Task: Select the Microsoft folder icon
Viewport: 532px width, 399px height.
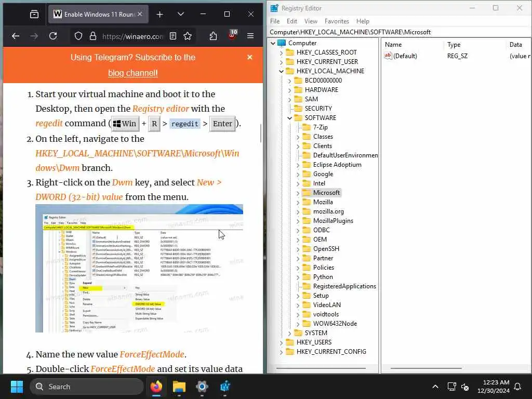Action: click(x=307, y=192)
